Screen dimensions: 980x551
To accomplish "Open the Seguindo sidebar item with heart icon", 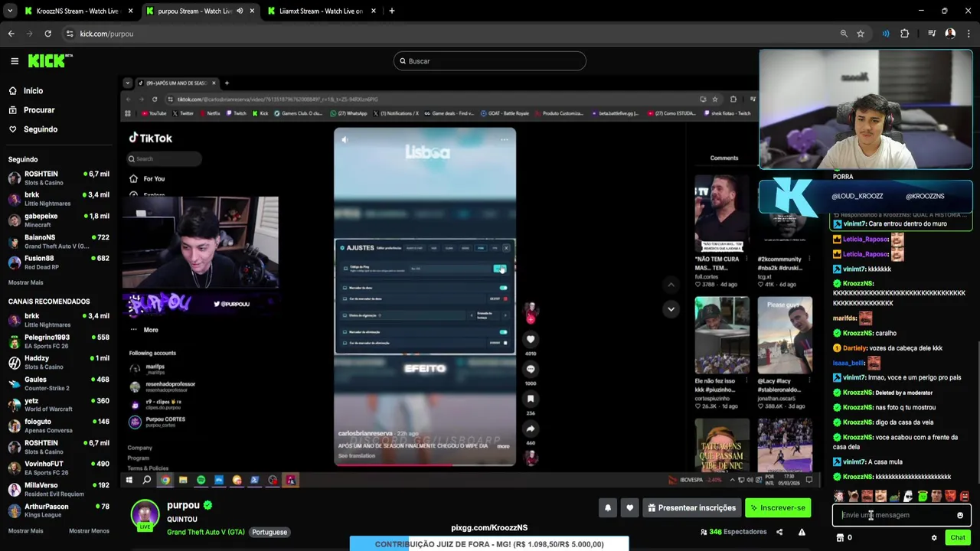I will point(40,129).
